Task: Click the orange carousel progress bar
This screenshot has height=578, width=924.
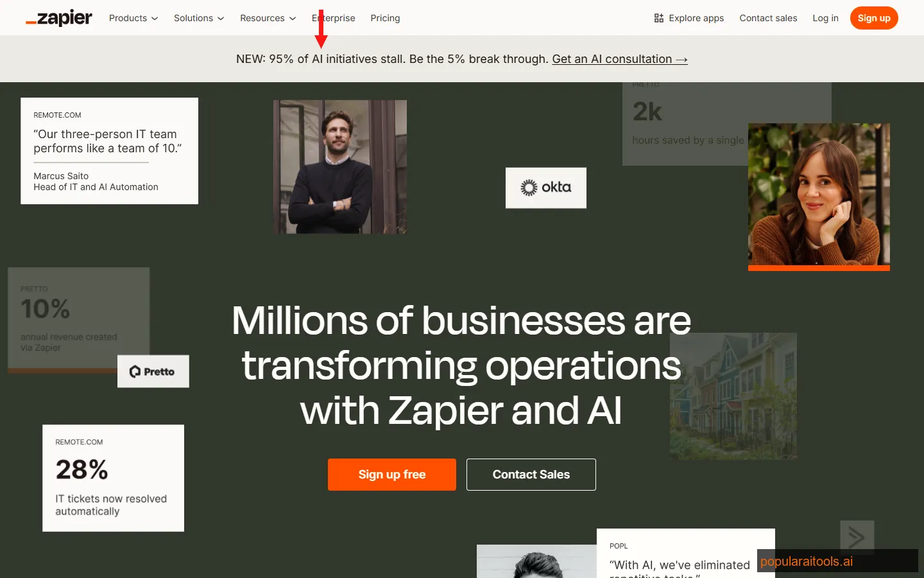Action: pos(819,267)
